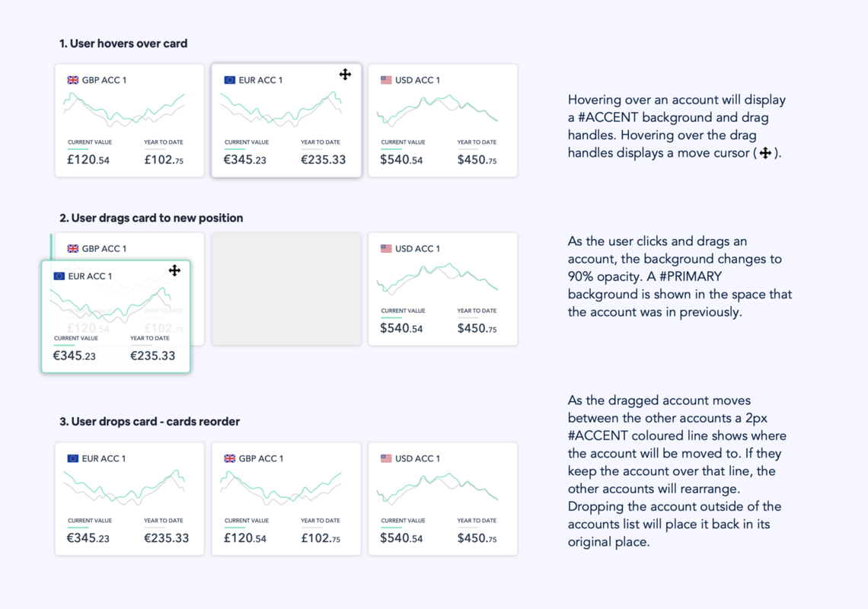Click the US flag in step 1's USD card

click(386, 80)
